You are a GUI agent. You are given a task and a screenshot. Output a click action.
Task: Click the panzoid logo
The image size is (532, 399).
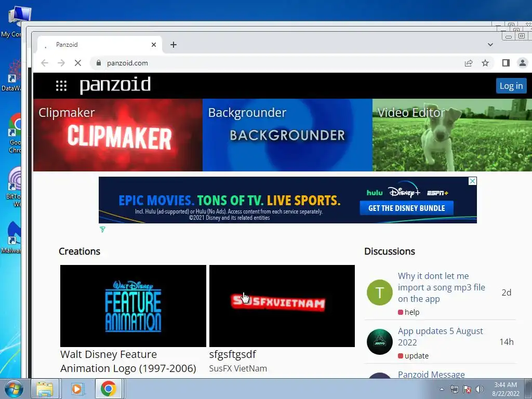pyautogui.click(x=115, y=85)
